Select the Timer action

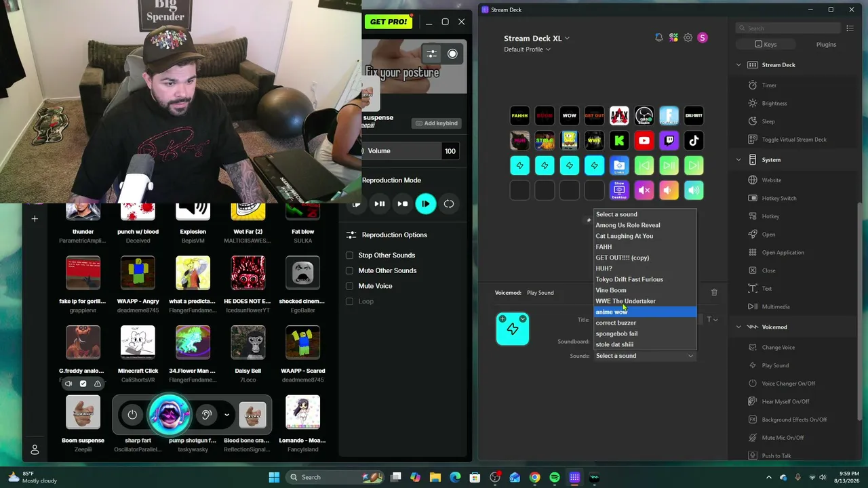(x=769, y=85)
